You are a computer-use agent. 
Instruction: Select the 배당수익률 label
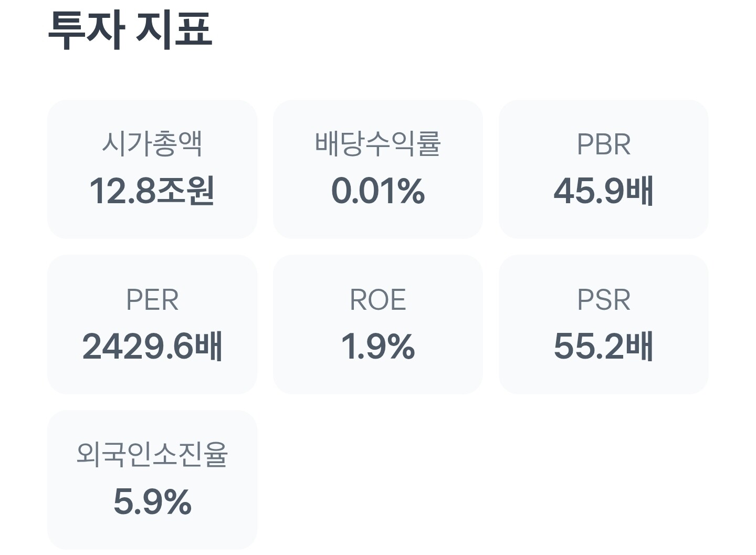coord(377,143)
